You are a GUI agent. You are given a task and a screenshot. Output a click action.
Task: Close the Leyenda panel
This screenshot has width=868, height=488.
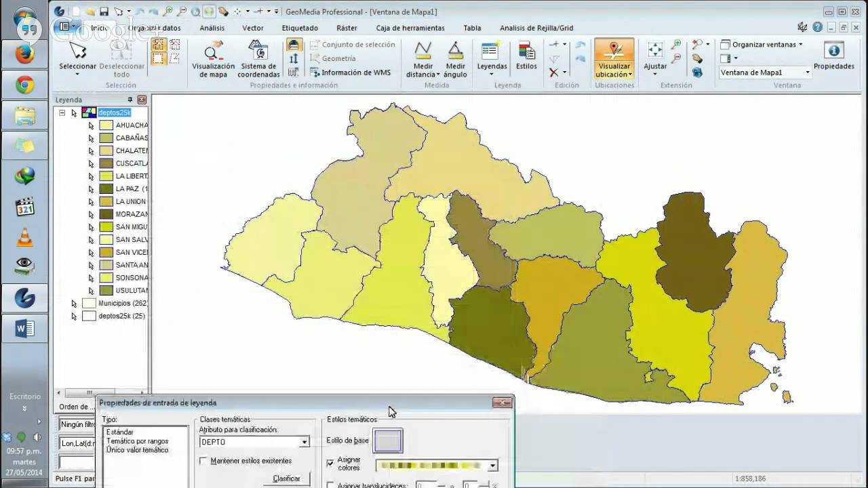point(142,100)
